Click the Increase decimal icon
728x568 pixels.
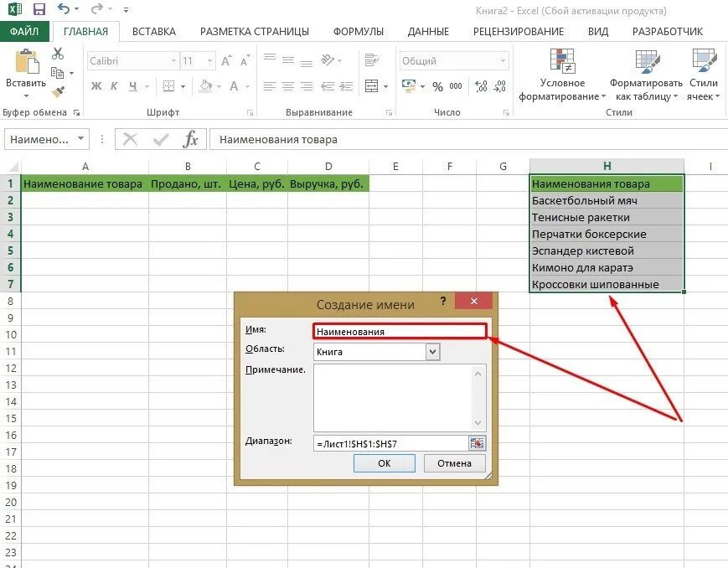pyautogui.click(x=481, y=86)
